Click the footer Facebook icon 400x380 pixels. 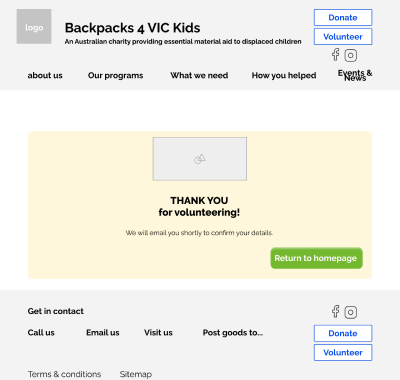coord(336,311)
